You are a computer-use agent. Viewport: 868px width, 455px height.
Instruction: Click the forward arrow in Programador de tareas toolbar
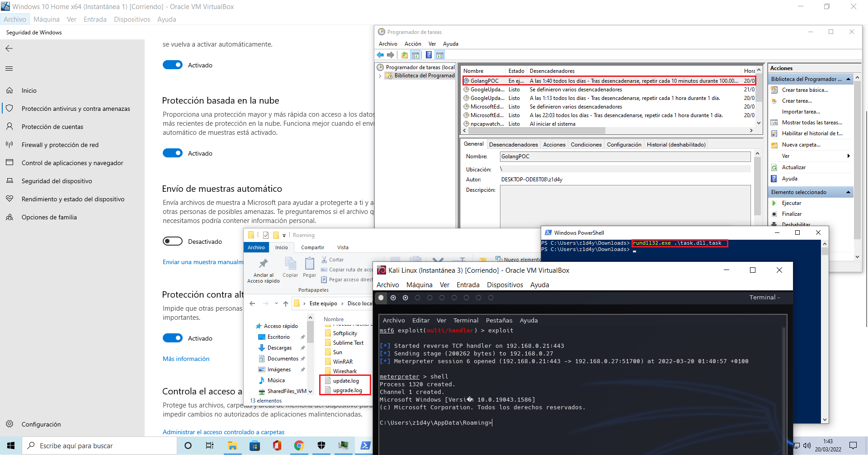point(391,55)
